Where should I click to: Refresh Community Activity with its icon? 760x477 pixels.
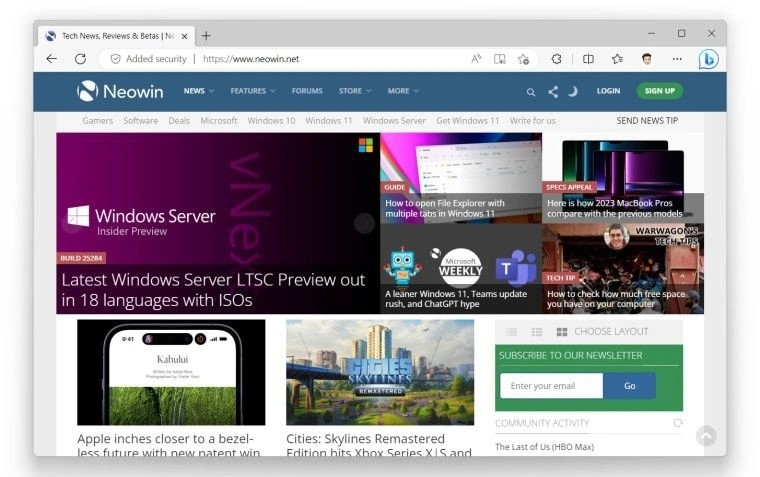[678, 423]
